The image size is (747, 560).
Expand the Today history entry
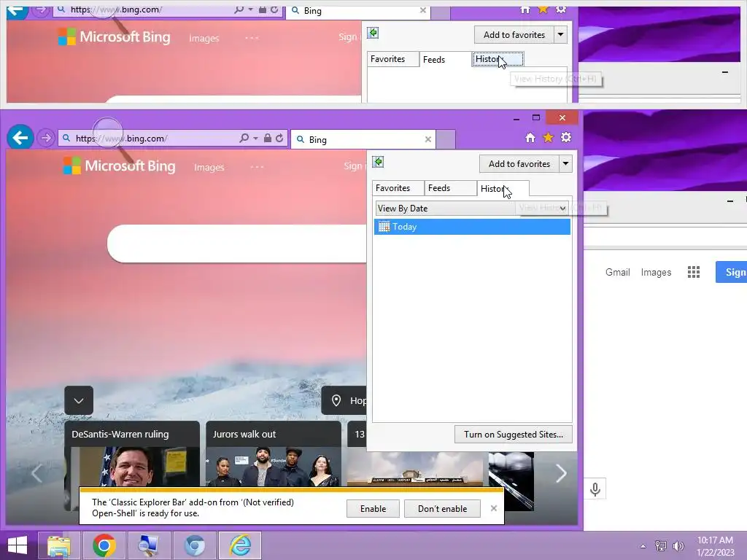tap(472, 227)
